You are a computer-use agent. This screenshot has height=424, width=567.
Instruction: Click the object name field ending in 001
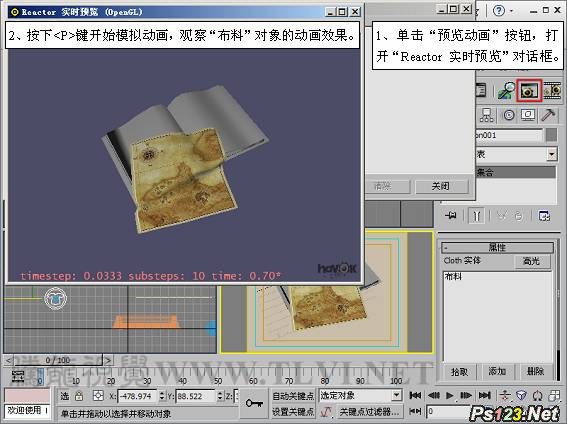point(508,135)
